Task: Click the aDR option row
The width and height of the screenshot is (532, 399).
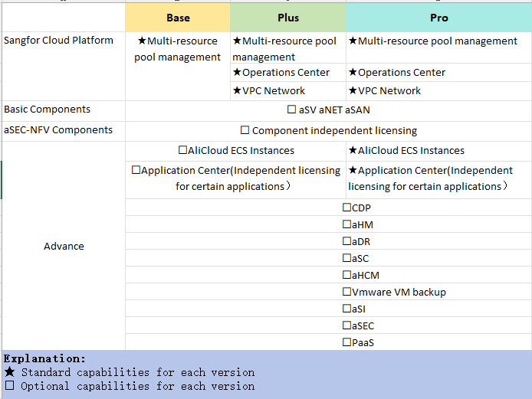Action: 328,241
